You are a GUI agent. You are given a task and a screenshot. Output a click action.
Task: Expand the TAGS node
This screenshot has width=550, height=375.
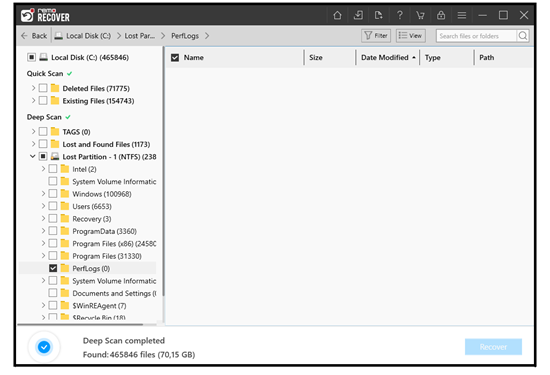pos(33,131)
